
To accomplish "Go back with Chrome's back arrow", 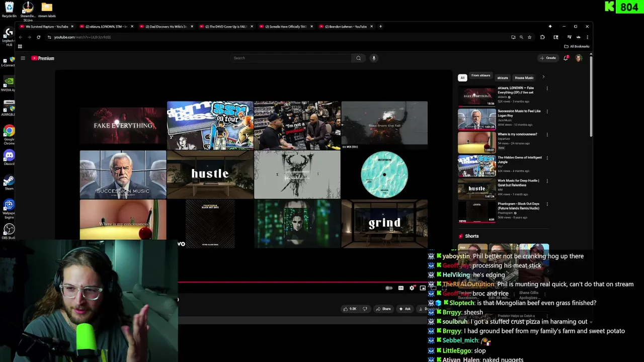I will (20, 37).
